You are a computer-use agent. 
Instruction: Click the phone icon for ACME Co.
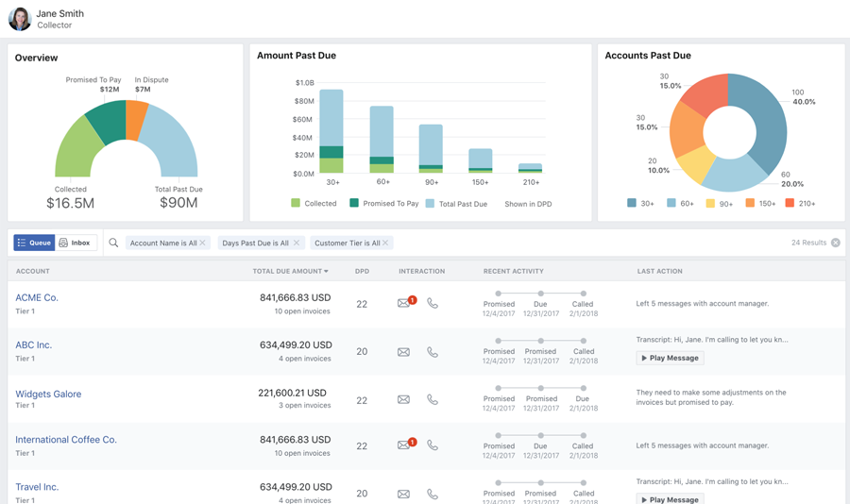(x=433, y=303)
